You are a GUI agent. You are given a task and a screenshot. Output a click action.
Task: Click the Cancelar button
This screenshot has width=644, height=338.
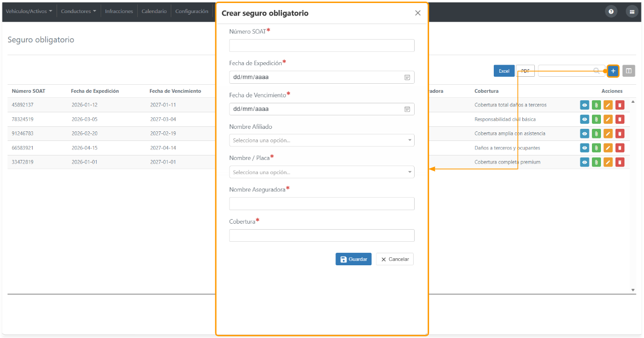coord(395,259)
